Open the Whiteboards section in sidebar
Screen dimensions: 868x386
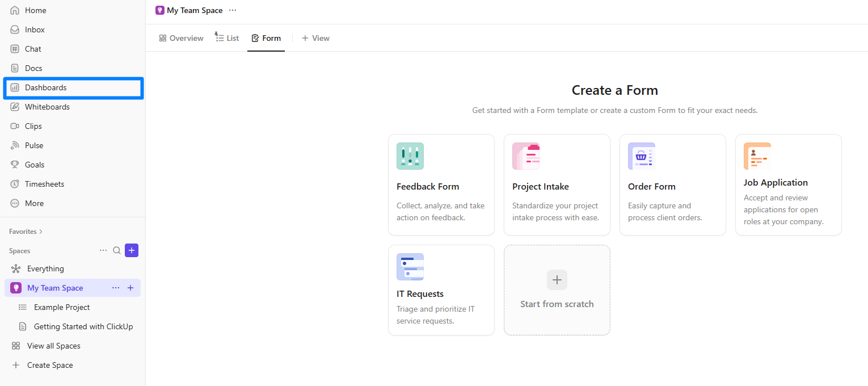tap(47, 107)
